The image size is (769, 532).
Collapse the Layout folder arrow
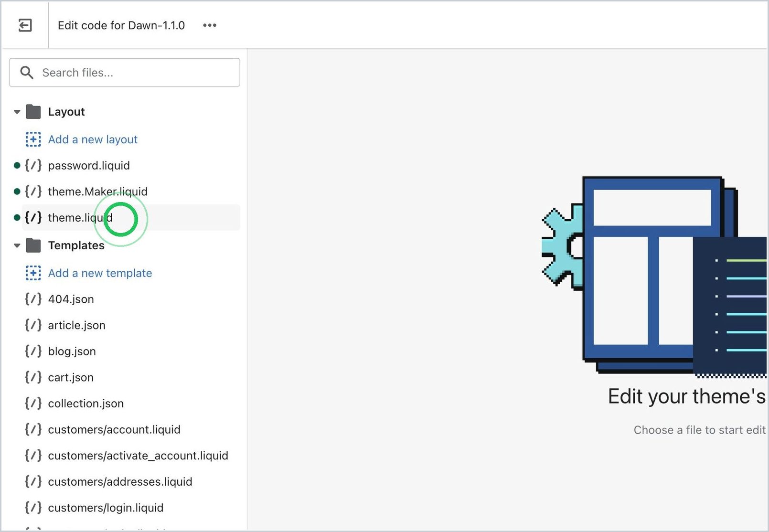click(x=17, y=112)
